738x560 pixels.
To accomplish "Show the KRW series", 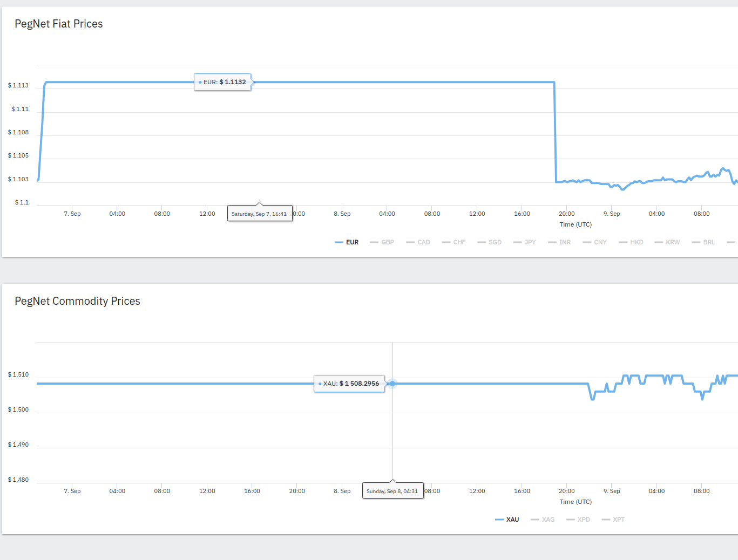I will pyautogui.click(x=667, y=242).
